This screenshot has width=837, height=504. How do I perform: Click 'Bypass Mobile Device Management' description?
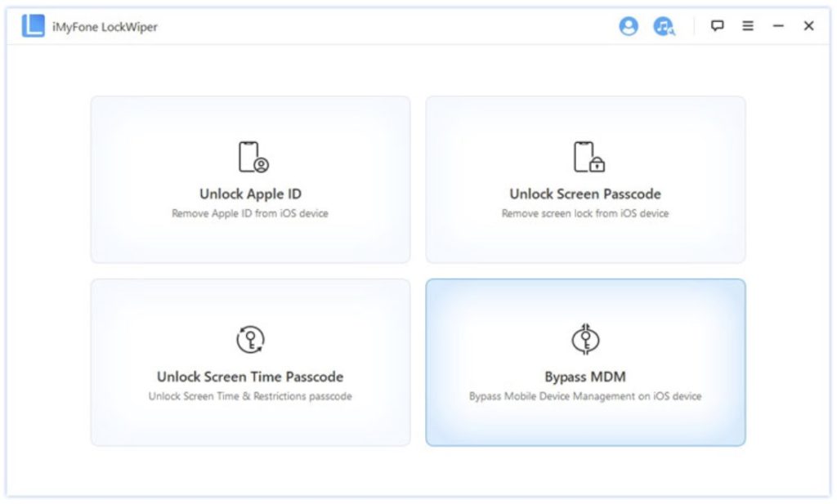(585, 396)
